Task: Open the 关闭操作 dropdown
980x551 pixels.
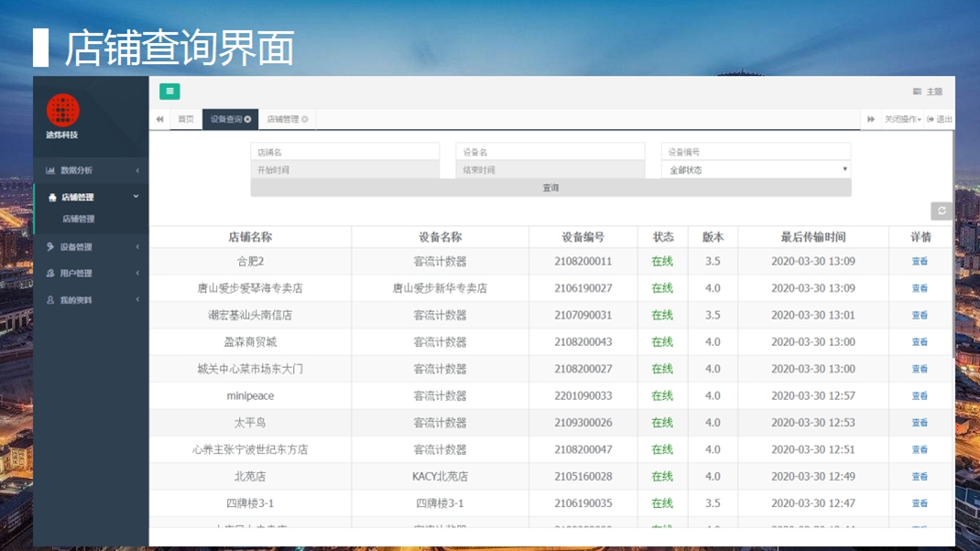Action: point(902,119)
